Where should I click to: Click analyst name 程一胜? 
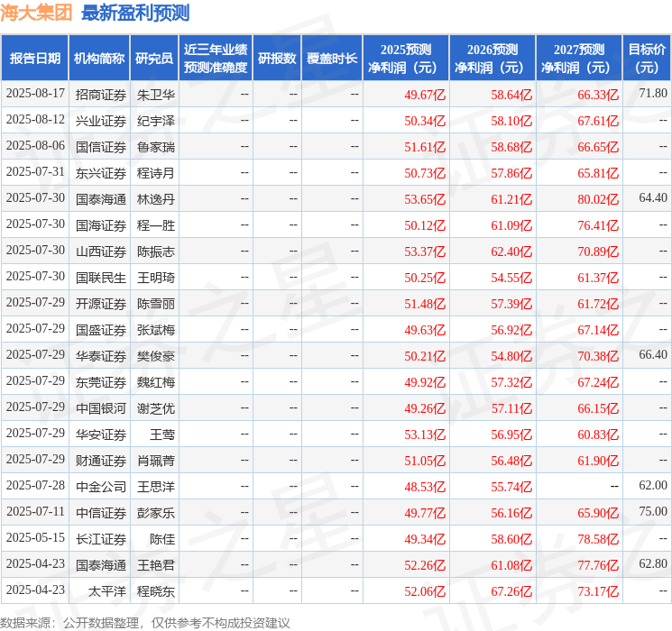tap(155, 225)
